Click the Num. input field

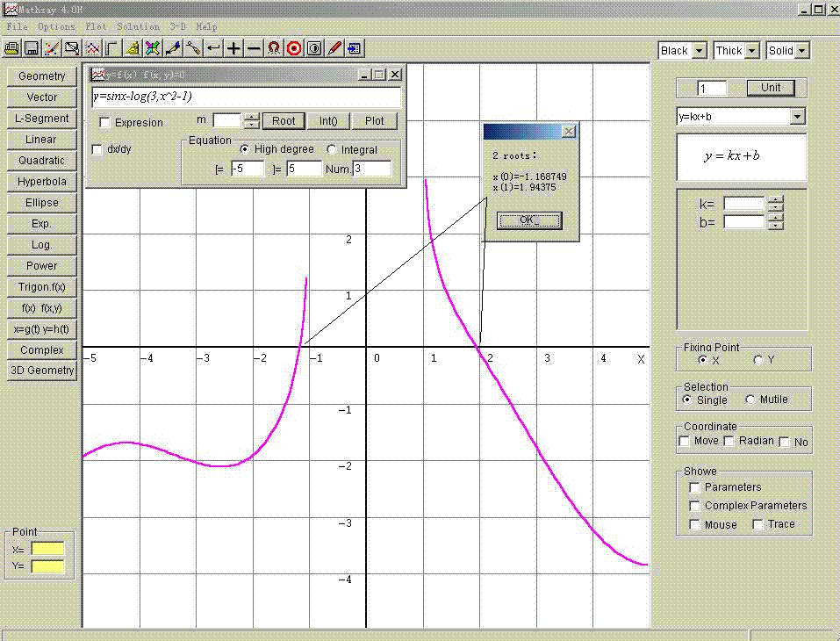click(372, 169)
